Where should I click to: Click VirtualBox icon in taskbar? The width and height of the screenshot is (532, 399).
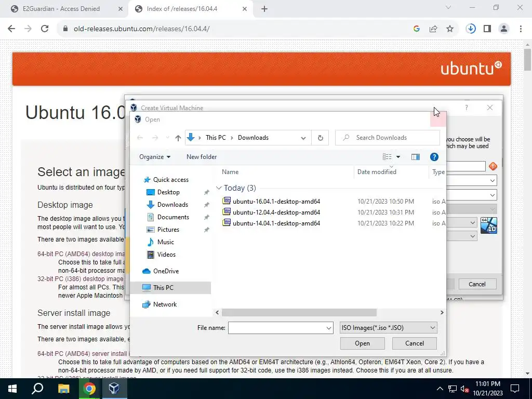pos(114,389)
